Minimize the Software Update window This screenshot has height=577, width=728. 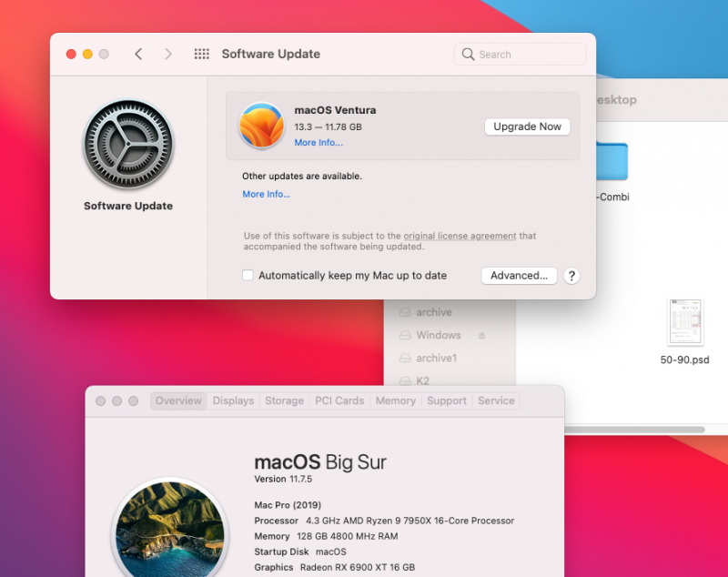(87, 55)
